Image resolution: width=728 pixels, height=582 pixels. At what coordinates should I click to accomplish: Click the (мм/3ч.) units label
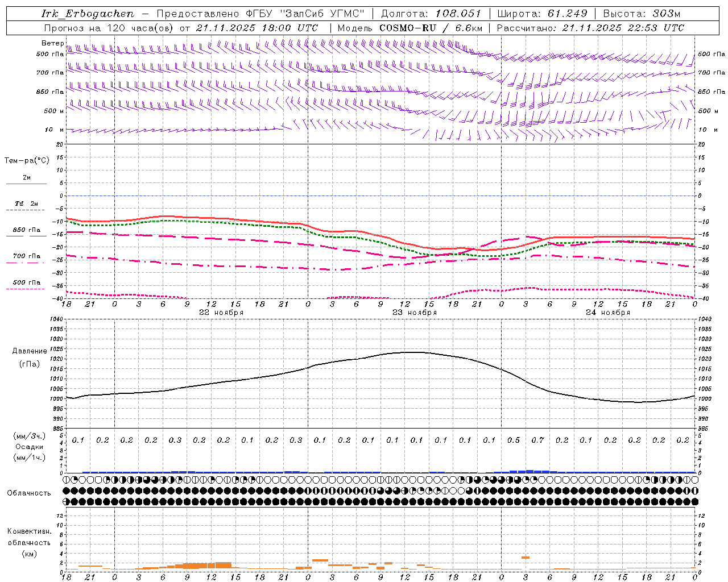point(30,436)
